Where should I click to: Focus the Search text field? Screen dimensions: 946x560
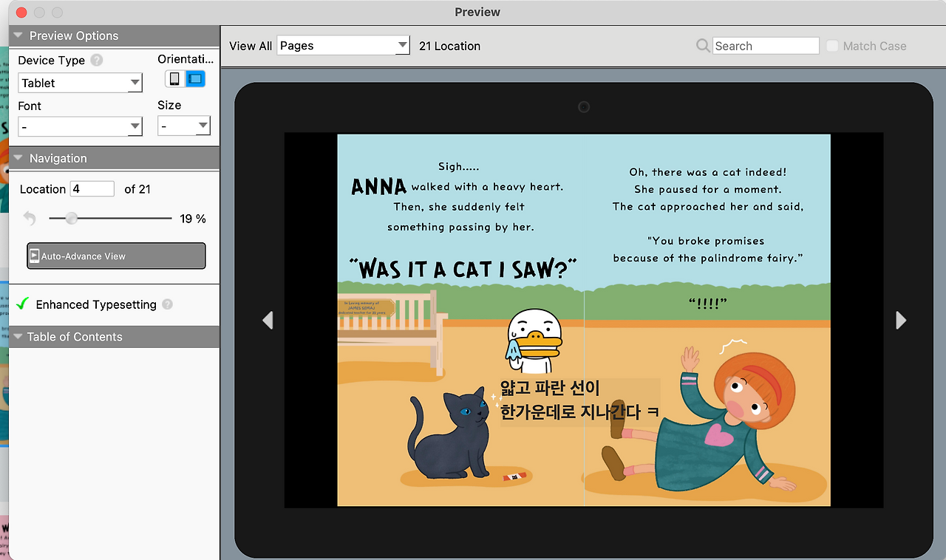[x=766, y=46]
